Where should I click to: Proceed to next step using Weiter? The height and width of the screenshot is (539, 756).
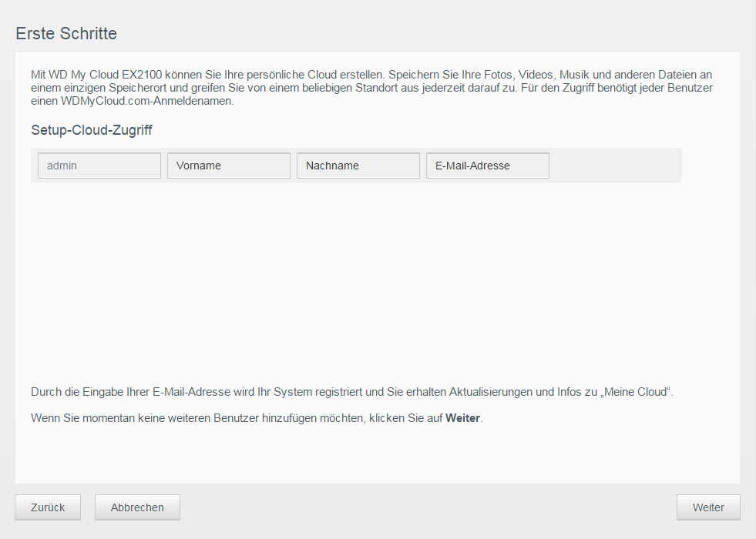point(707,507)
